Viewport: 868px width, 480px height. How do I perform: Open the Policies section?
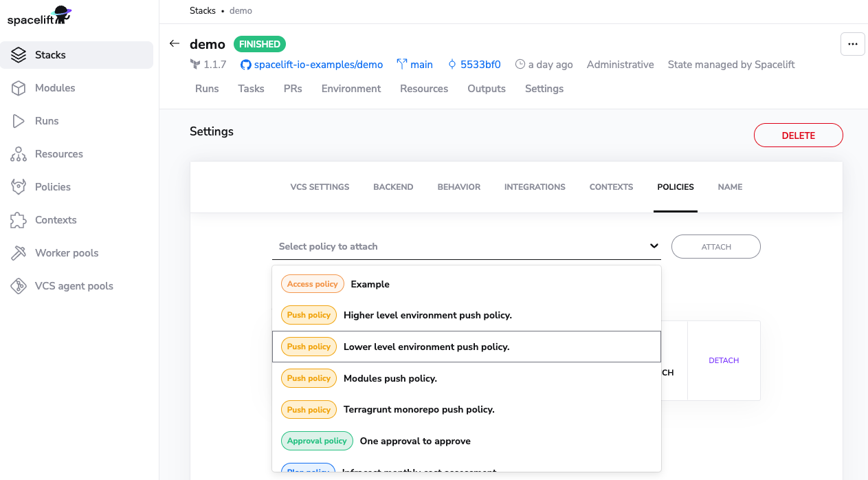pyautogui.click(x=52, y=187)
